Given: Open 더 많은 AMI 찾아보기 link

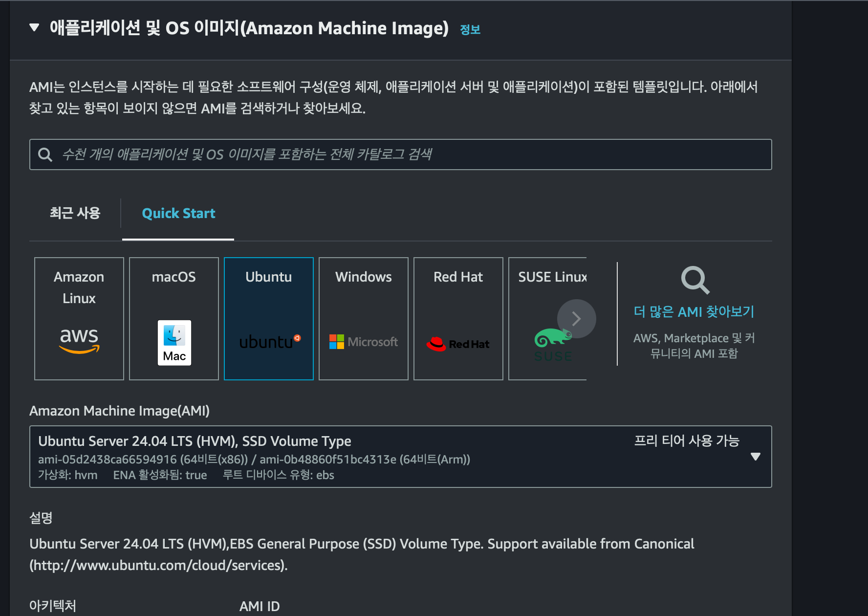Looking at the screenshot, I should coord(694,311).
